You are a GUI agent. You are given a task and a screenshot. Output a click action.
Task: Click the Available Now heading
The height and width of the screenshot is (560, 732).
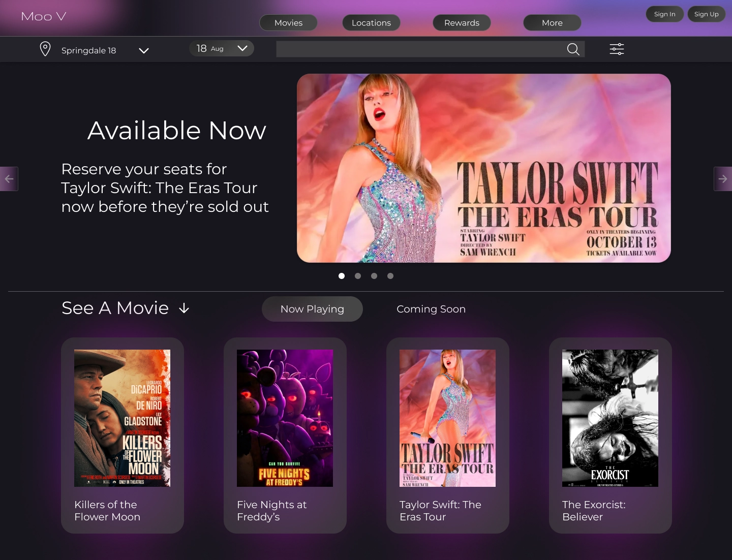177,131
